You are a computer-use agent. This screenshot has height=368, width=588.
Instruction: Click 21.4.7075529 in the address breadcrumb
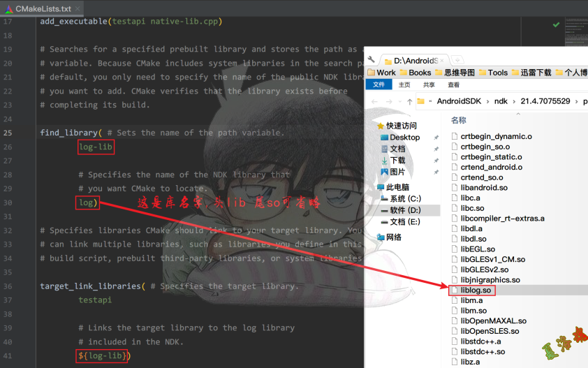click(x=545, y=101)
